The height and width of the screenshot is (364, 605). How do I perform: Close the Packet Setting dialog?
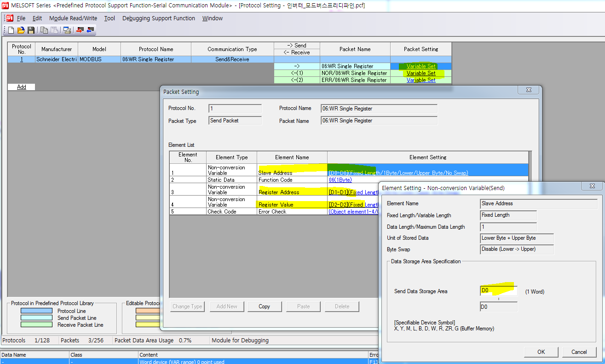529,90
